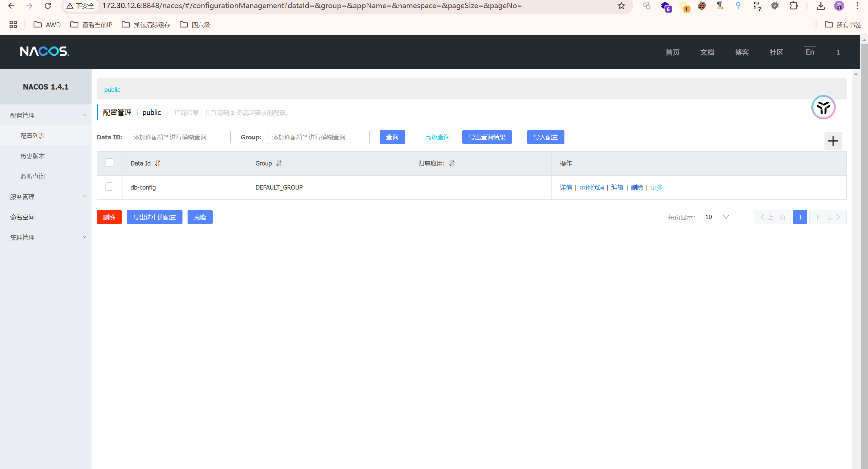Open the puzzle-piece extensions menu
Viewport: 868px width, 469px height.
click(x=793, y=6)
